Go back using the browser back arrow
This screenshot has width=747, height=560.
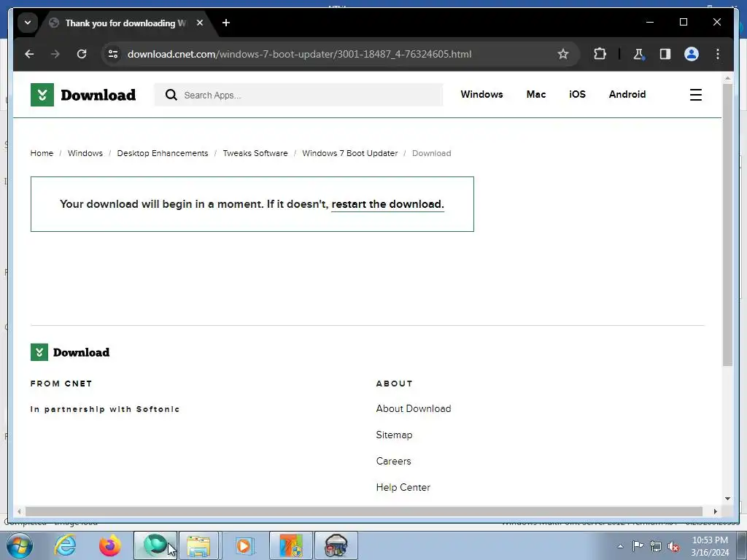(x=29, y=54)
